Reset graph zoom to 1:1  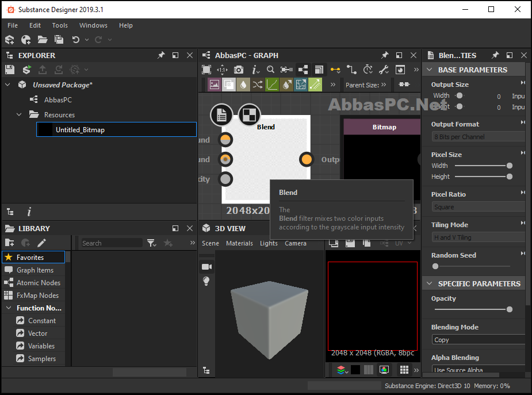pos(222,70)
